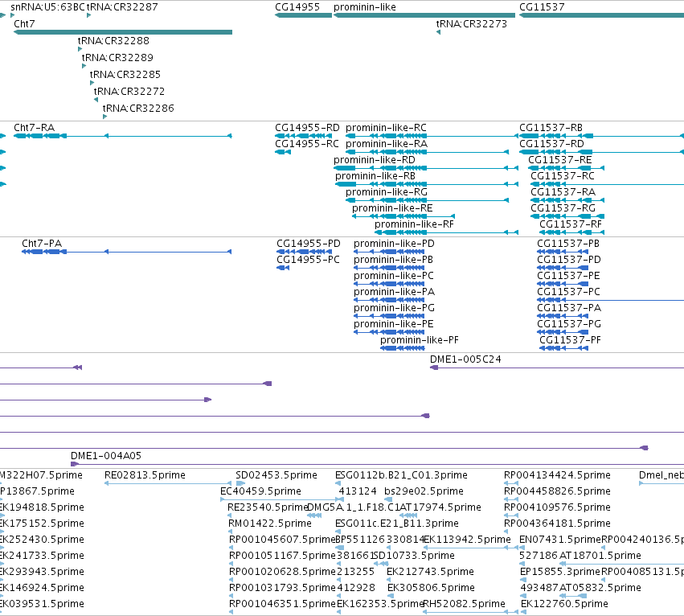Select the CG14955-PC protein label

pos(308,259)
